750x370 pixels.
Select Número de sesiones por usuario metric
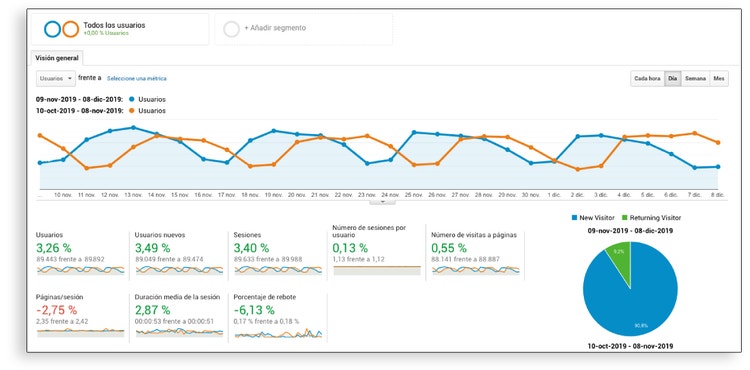click(376, 250)
